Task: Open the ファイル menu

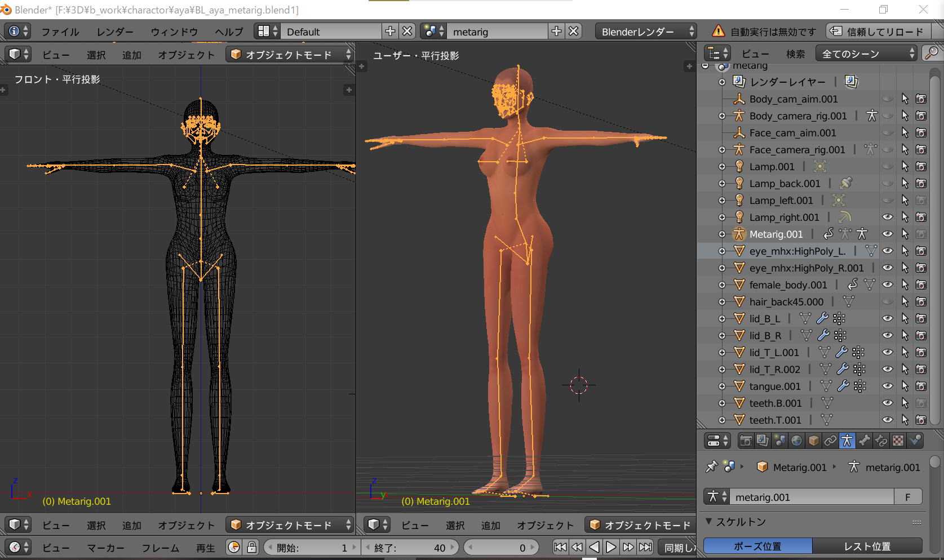Action: (x=60, y=32)
